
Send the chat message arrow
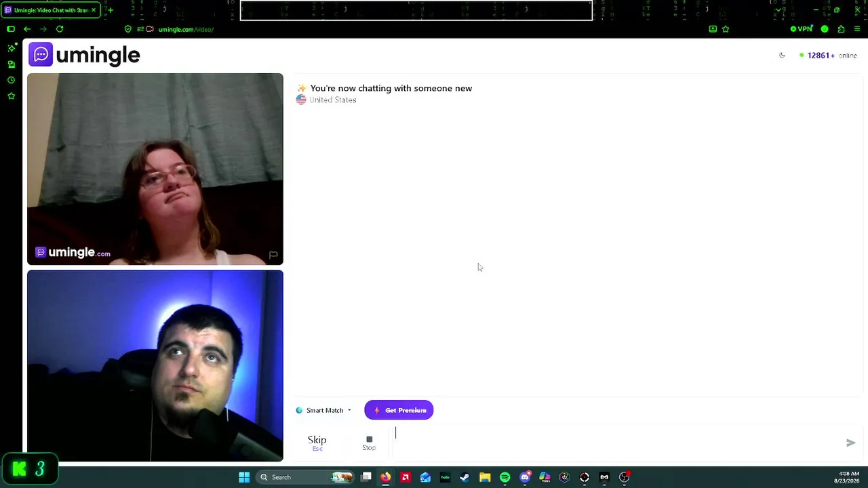[851, 443]
